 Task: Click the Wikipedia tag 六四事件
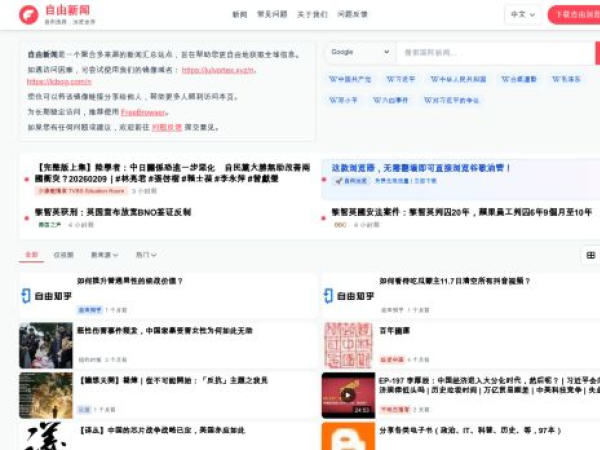[390, 101]
